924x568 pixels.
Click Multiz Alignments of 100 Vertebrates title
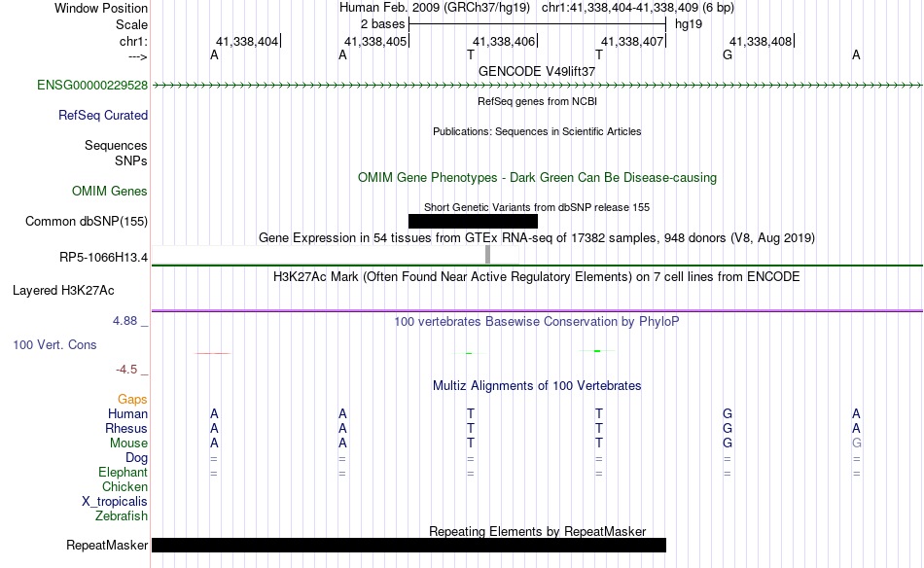point(537,386)
